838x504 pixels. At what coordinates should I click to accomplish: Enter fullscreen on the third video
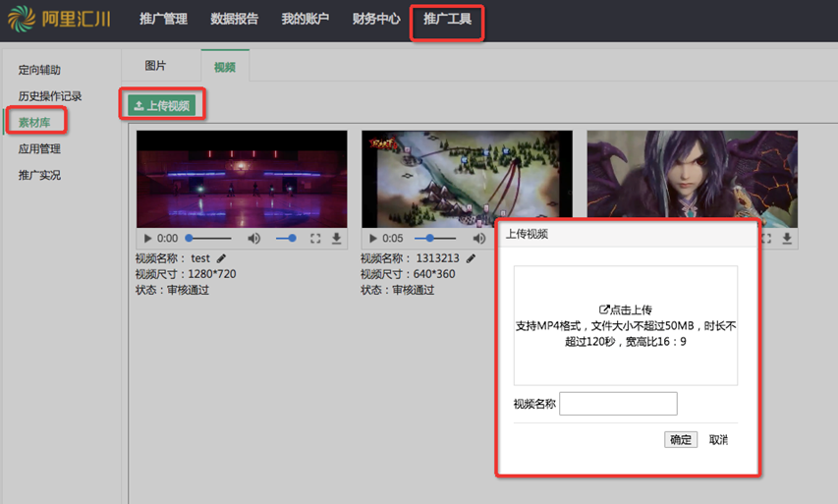pyautogui.click(x=766, y=239)
